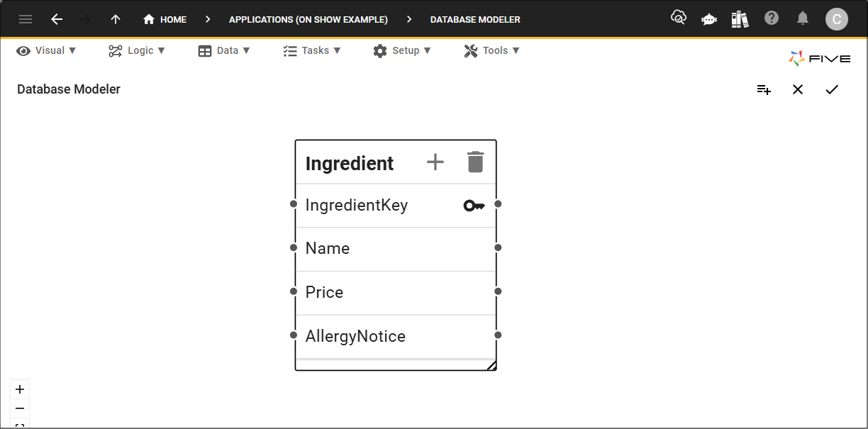Zoom in the canvas with plus button

coord(20,389)
